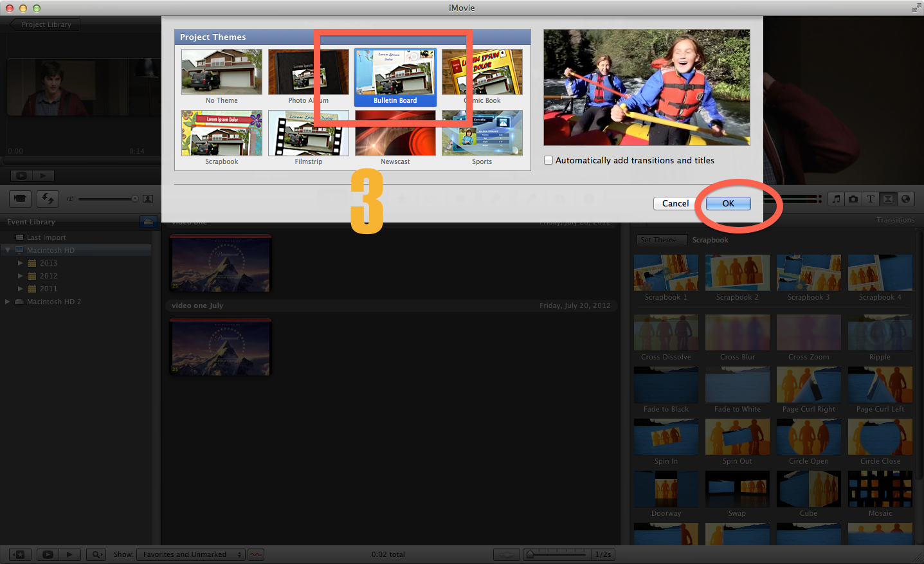The image size is (924, 564).
Task: Confirm theme with OK button
Action: pos(728,203)
